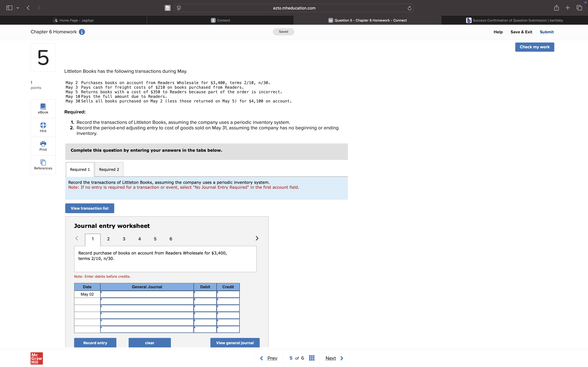Open the Print option
This screenshot has width=588, height=367.
(x=43, y=146)
